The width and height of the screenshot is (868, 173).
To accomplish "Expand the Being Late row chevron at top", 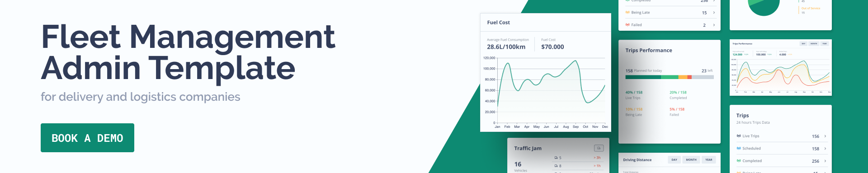I will [x=714, y=13].
